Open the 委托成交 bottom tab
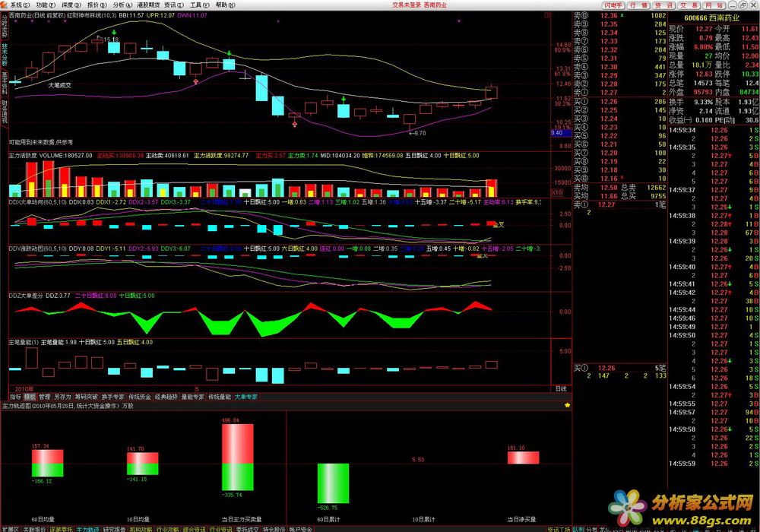This screenshot has width=760, height=532. point(248,529)
